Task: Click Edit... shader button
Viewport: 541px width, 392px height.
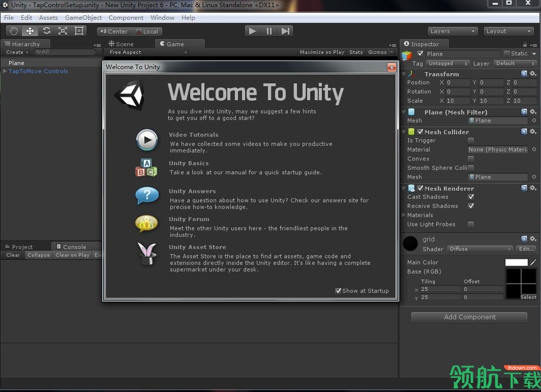Action: click(526, 249)
